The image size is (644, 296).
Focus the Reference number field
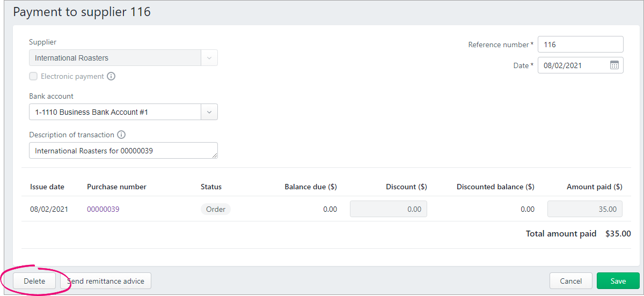point(581,45)
